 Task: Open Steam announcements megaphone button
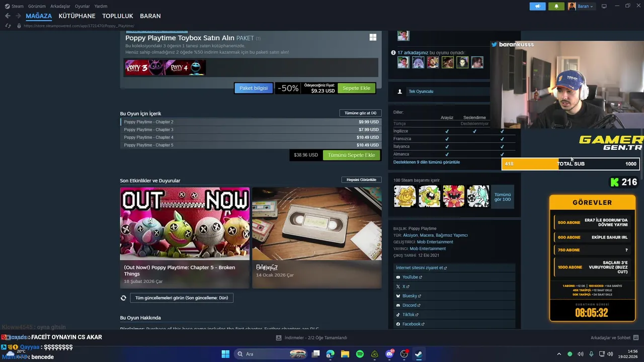[x=537, y=7]
